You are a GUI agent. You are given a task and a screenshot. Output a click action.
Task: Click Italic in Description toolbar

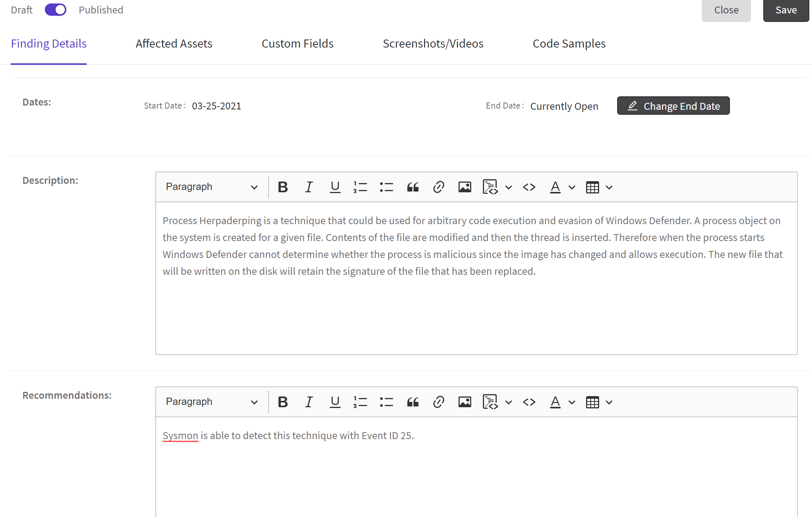(309, 187)
